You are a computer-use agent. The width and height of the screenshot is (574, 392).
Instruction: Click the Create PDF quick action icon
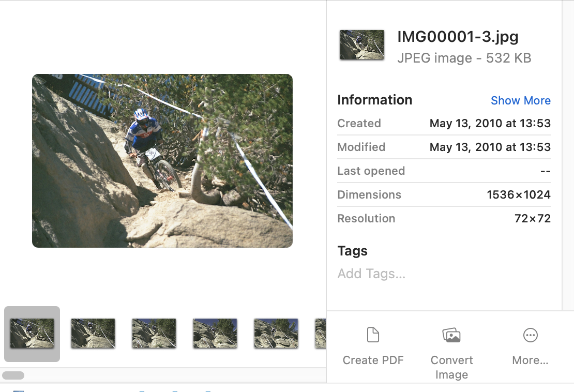(x=373, y=335)
